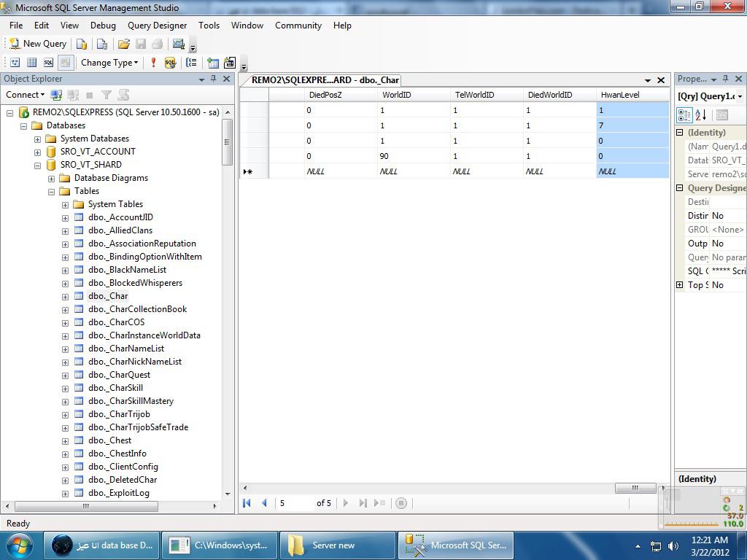Image resolution: width=747 pixels, height=560 pixels.
Task: Select dbo._ExploitLog table
Action: (119, 493)
